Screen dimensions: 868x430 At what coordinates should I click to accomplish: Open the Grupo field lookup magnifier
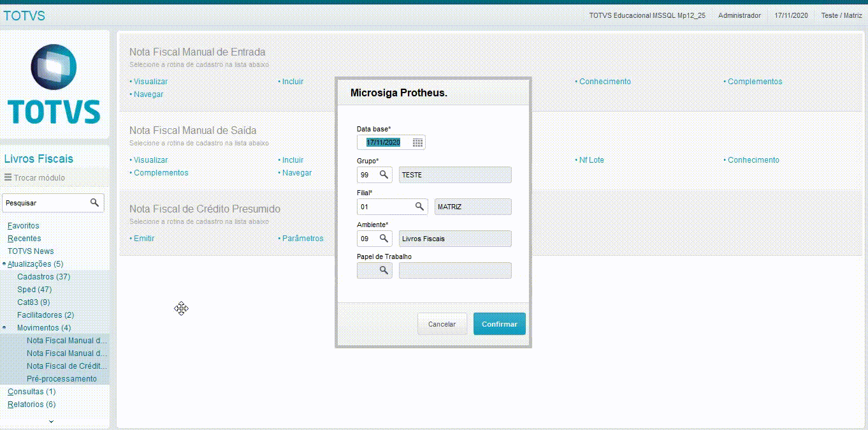384,174
